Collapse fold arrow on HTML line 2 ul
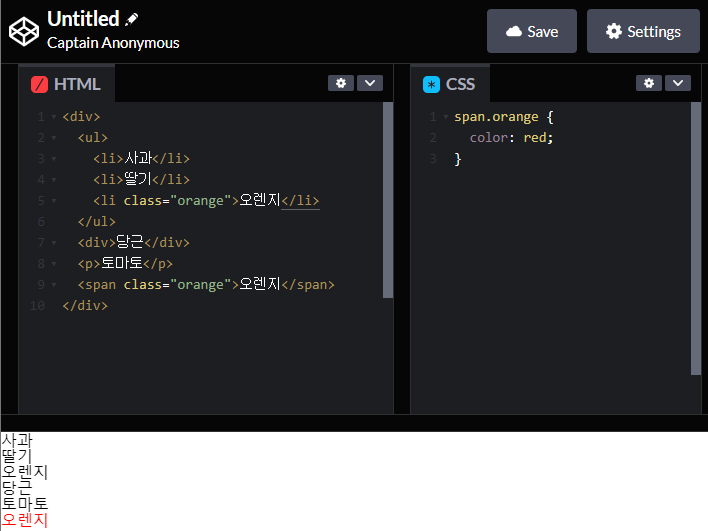The image size is (708, 531). [54, 138]
